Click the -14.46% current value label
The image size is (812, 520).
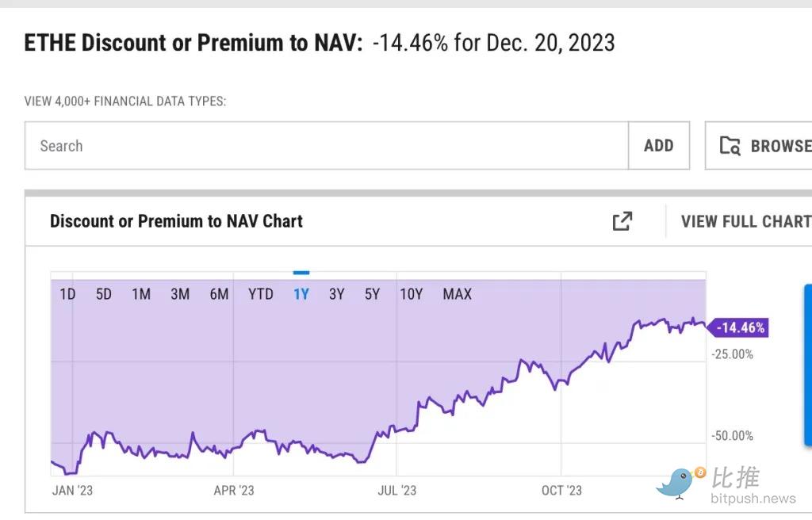[x=740, y=327]
